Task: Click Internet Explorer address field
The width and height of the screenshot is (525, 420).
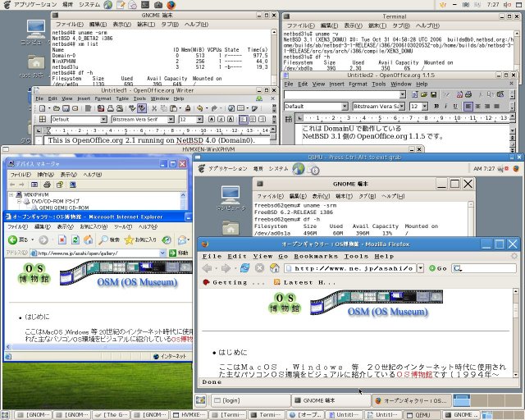Action: pos(98,253)
